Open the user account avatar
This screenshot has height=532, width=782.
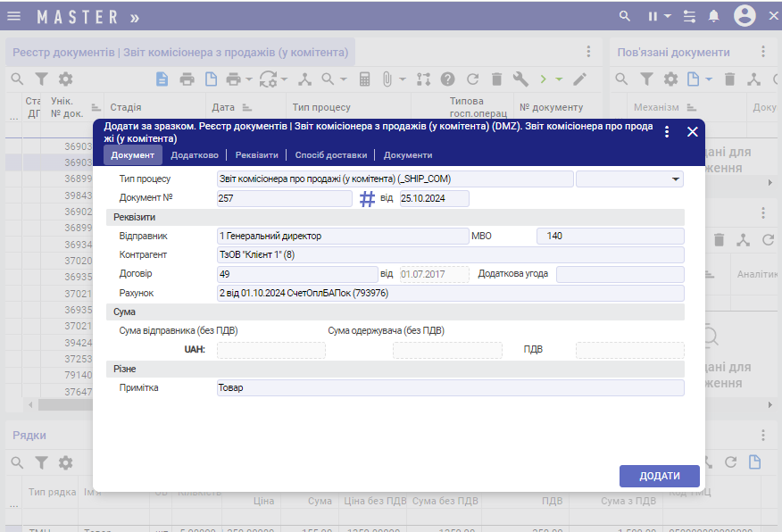click(x=745, y=16)
